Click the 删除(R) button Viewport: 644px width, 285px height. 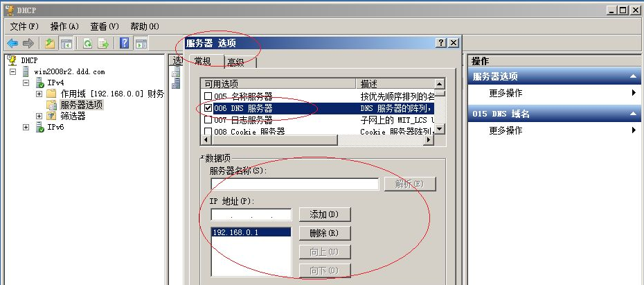tap(325, 233)
